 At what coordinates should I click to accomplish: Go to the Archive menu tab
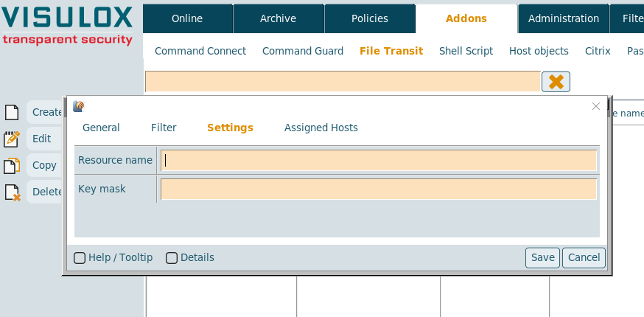(278, 18)
